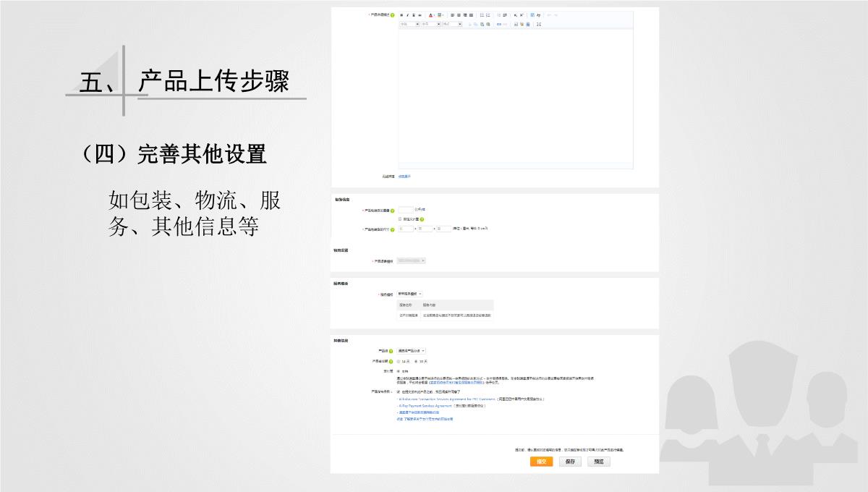Click the green help icon beside package weight
This screenshot has width=868, height=492.
coord(393,211)
